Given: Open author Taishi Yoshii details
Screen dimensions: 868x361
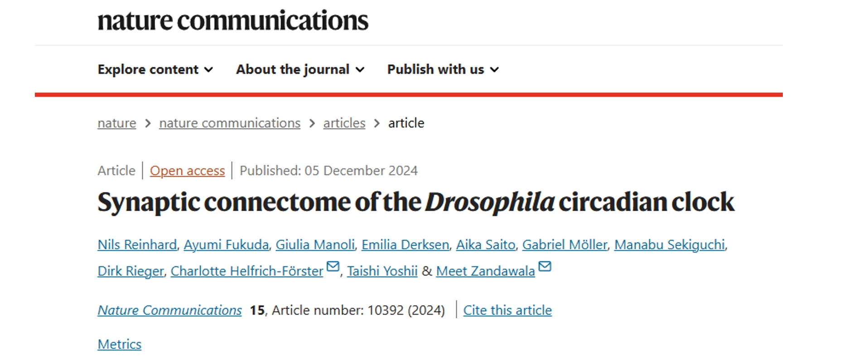Looking at the screenshot, I should [x=382, y=271].
